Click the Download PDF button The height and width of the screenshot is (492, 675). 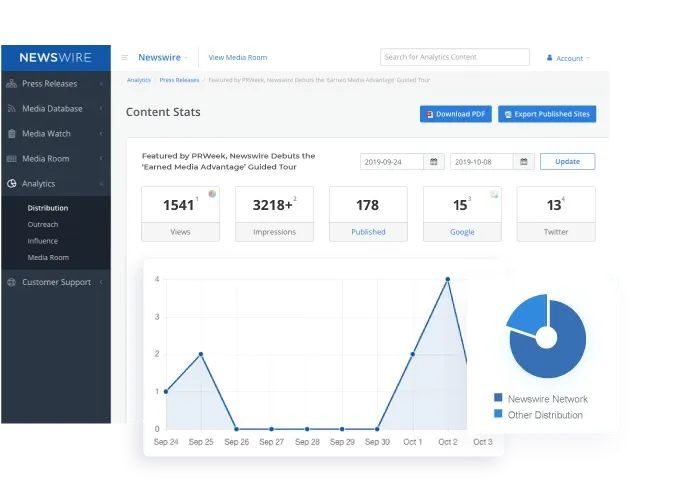click(x=455, y=114)
